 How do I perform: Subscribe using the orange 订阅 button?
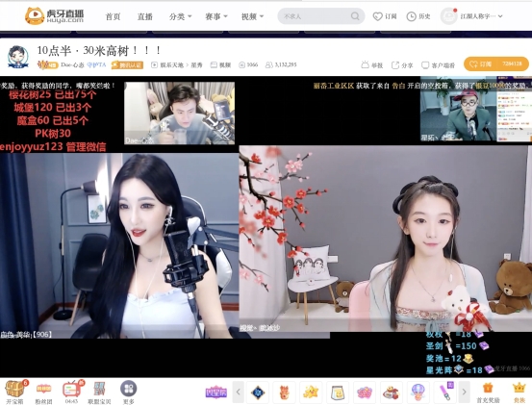495,63
